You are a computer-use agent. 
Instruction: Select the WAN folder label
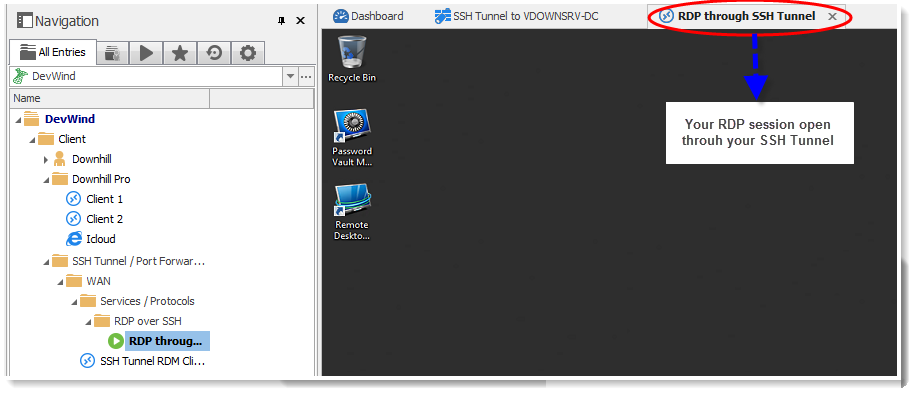click(x=98, y=280)
